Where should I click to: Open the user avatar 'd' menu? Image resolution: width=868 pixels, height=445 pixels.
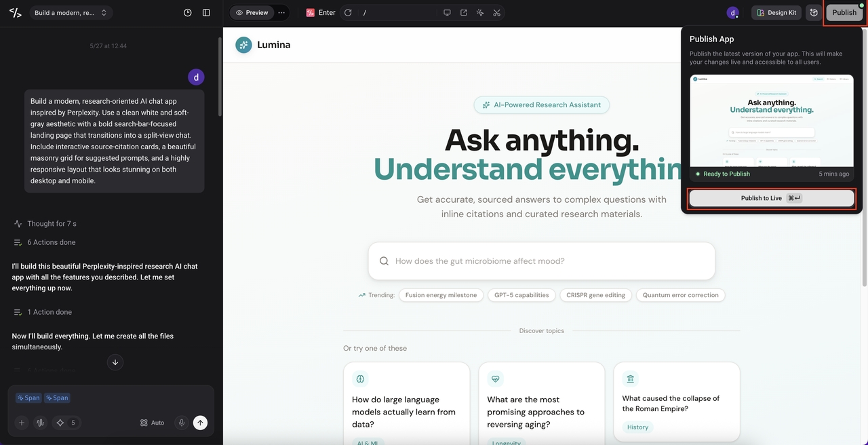coord(732,13)
